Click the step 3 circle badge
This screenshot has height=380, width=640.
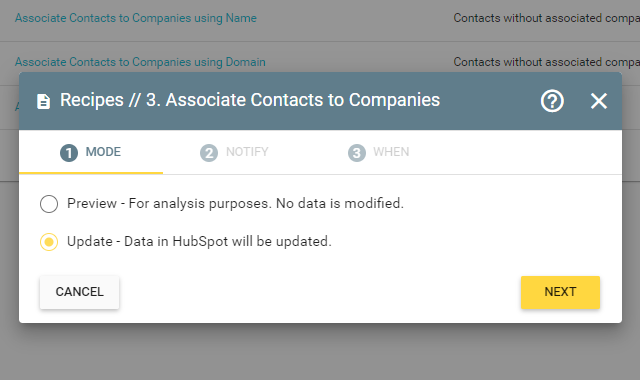pyautogui.click(x=357, y=153)
